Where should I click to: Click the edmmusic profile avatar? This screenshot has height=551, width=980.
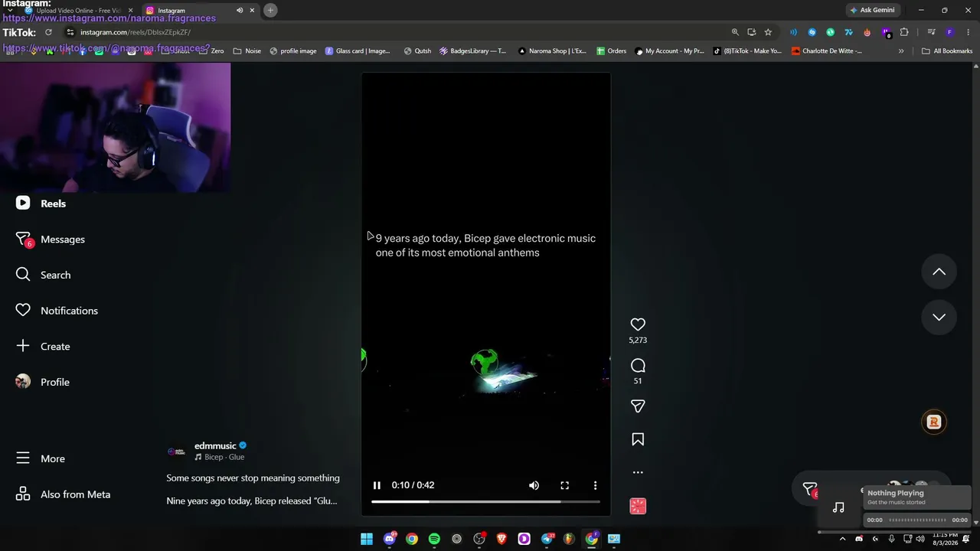click(176, 452)
